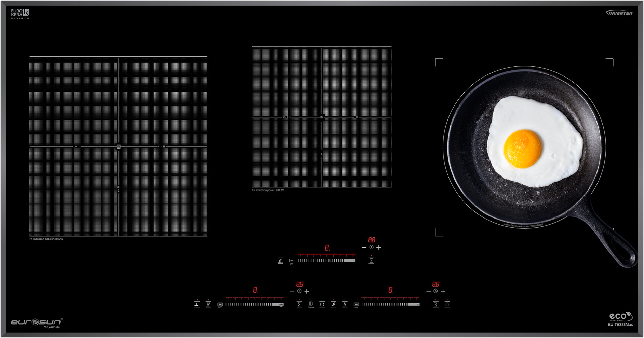Tap the keep-warm icon for the right zone
The height and width of the screenshot is (338, 644).
(x=345, y=304)
